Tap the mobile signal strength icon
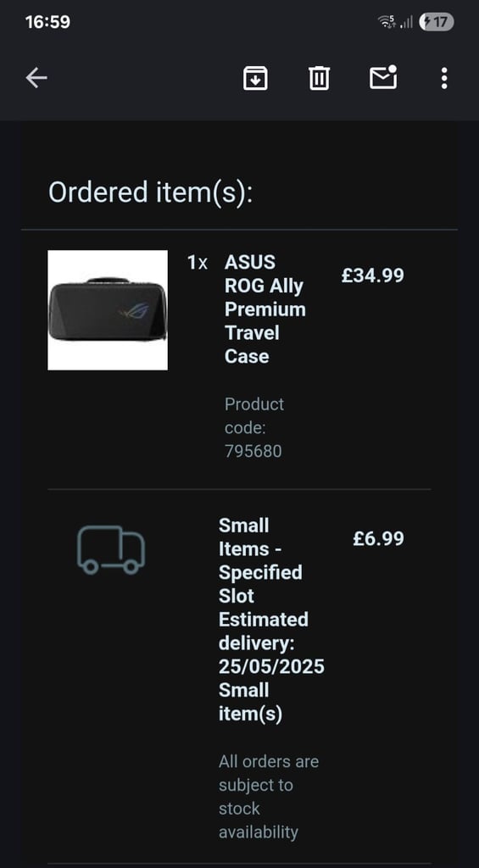The image size is (479, 868). pos(407,22)
